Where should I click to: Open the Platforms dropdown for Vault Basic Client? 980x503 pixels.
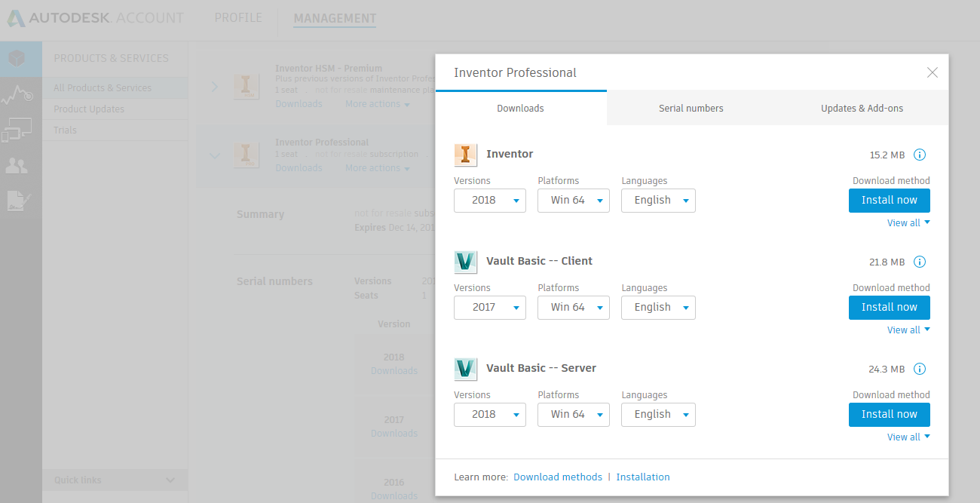[x=573, y=307]
